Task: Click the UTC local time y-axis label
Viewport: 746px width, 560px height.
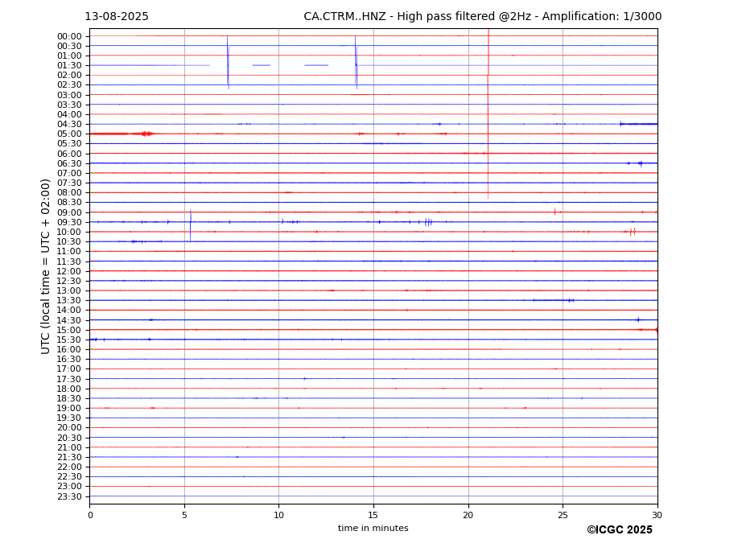Action: 45,266
